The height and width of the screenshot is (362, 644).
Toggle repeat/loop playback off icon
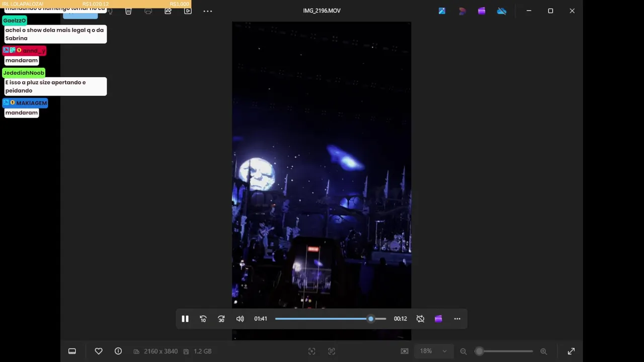[421, 319]
